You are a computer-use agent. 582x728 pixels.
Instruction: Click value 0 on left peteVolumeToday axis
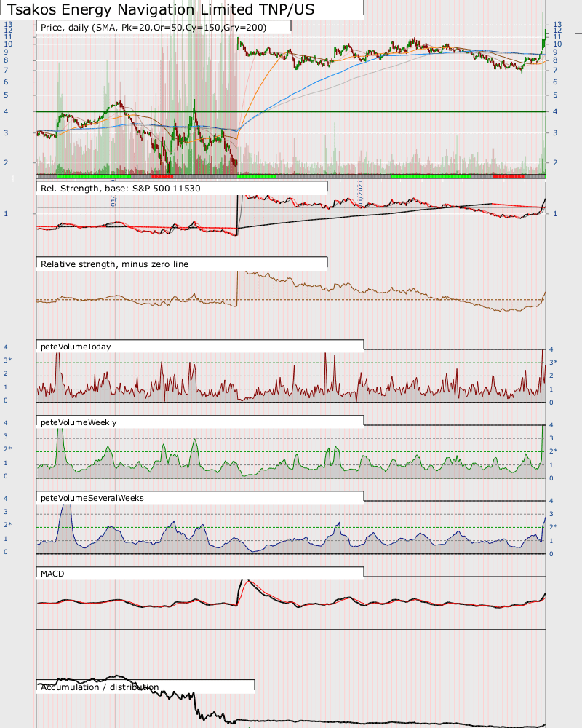[6, 400]
